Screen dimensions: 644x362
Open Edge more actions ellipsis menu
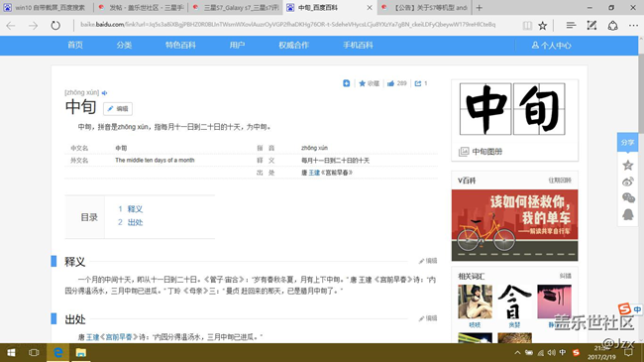click(633, 26)
